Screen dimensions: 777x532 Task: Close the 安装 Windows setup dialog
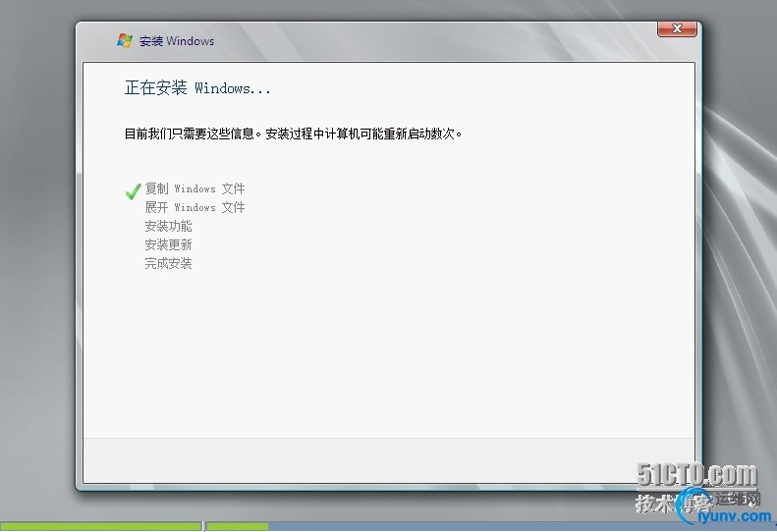[x=677, y=29]
